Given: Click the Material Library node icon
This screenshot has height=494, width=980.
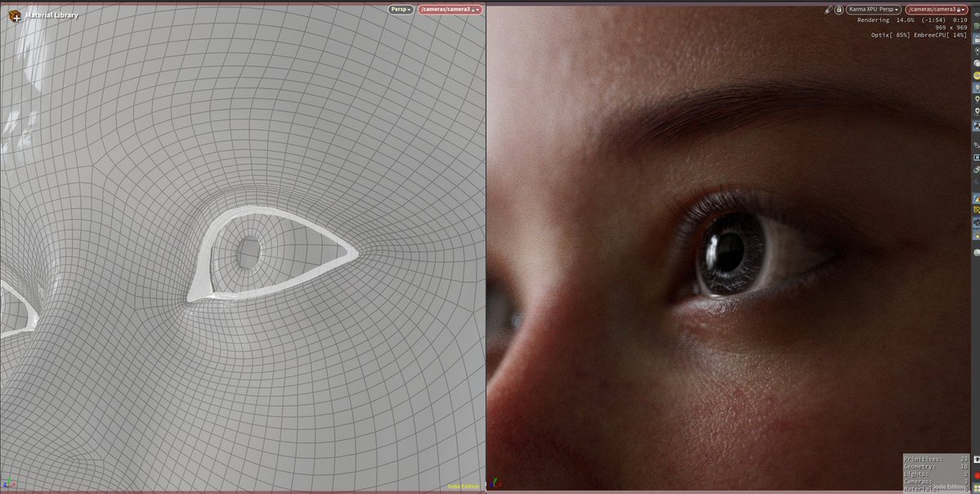Looking at the screenshot, I should (x=15, y=16).
